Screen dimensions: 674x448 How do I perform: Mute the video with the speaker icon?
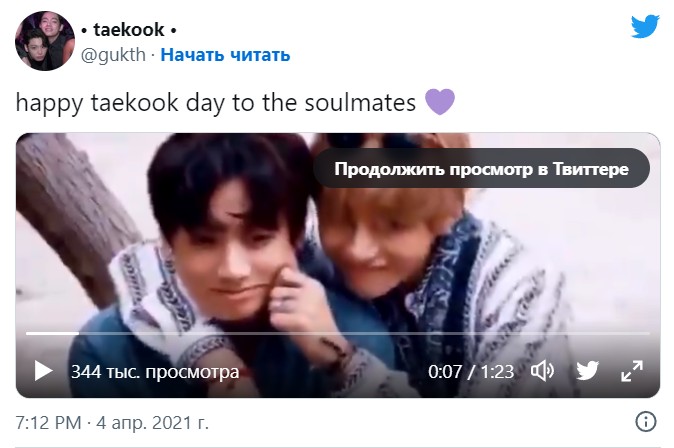542,371
